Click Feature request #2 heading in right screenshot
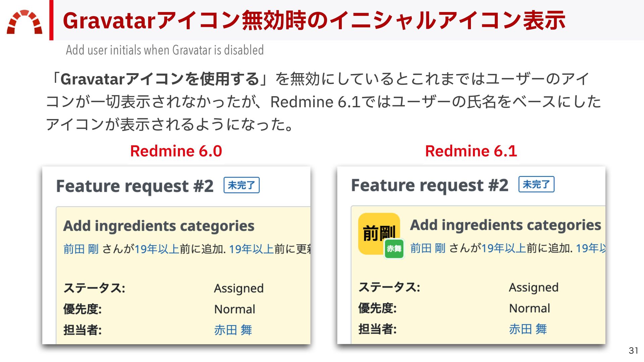The width and height of the screenshot is (644, 362). click(x=429, y=185)
